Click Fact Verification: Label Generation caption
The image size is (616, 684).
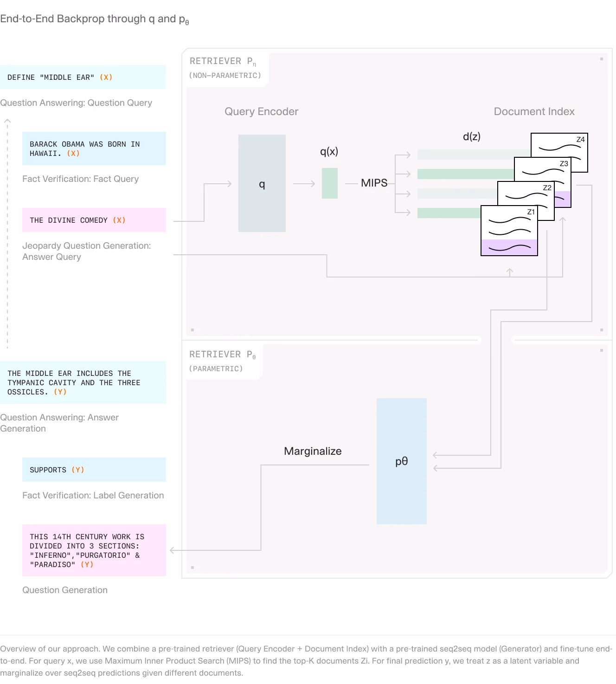pos(93,495)
